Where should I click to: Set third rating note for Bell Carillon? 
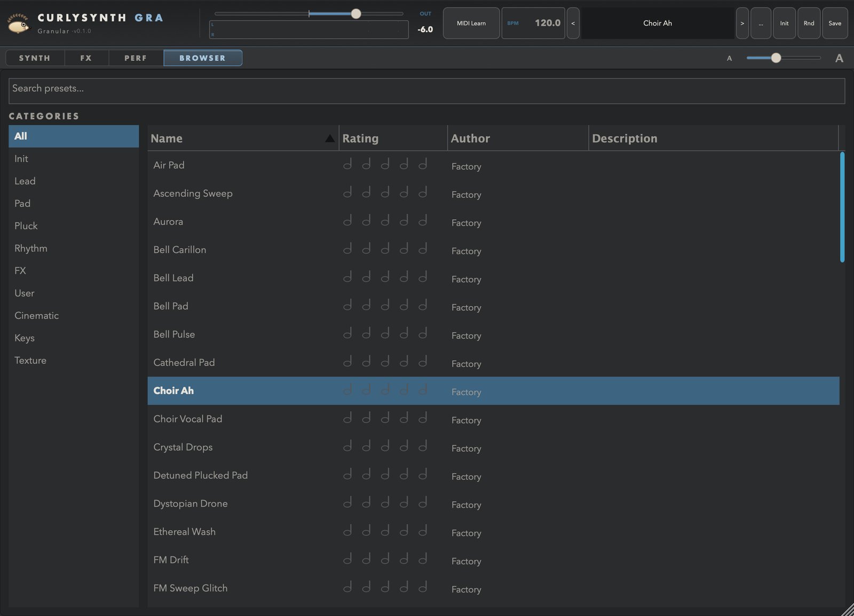[385, 249]
